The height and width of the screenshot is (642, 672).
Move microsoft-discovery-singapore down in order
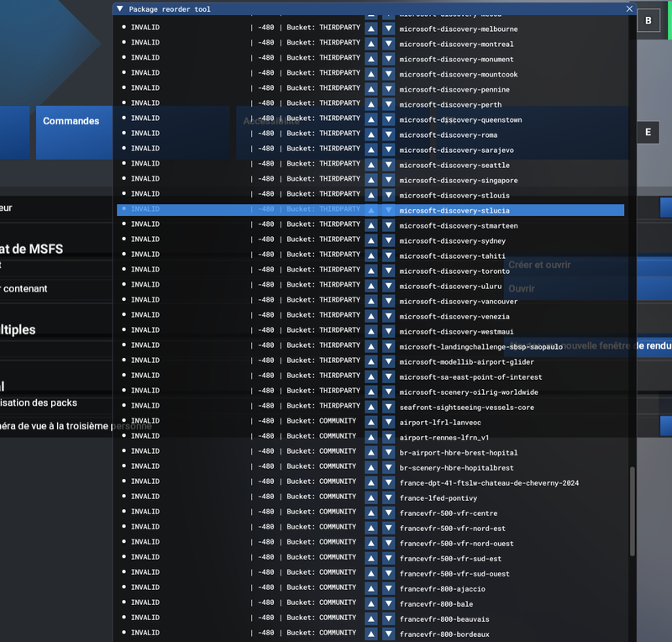(x=388, y=180)
